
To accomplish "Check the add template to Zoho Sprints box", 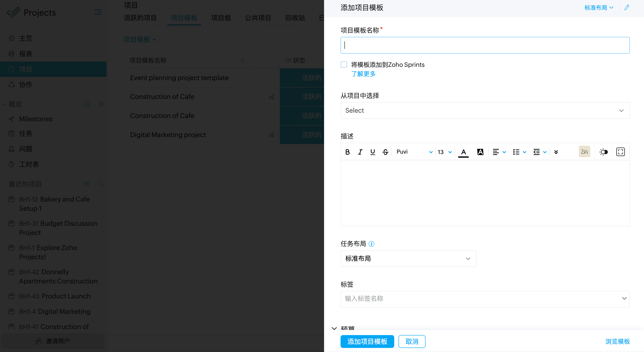I will pos(344,65).
